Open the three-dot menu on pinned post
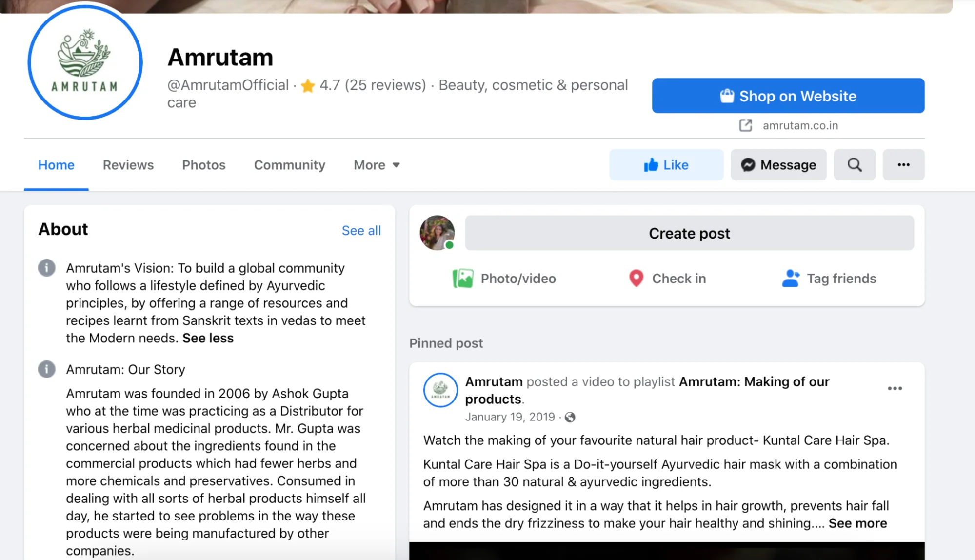The image size is (975, 560). (x=895, y=388)
